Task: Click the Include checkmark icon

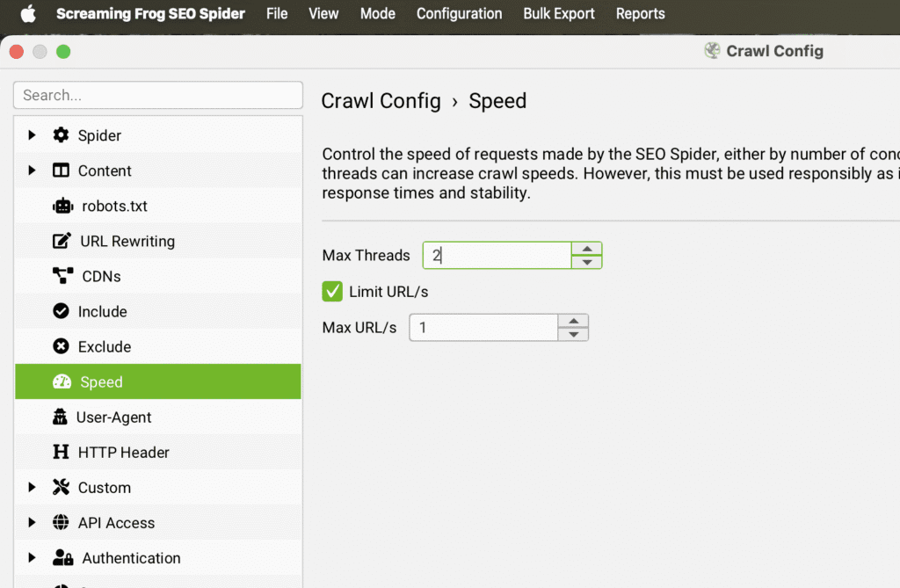Action: (61, 311)
